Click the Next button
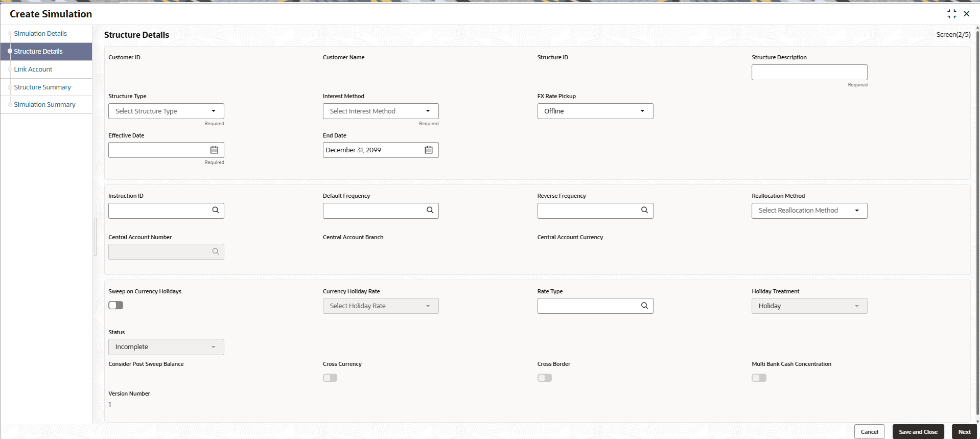This screenshot has width=980, height=439. [x=964, y=432]
